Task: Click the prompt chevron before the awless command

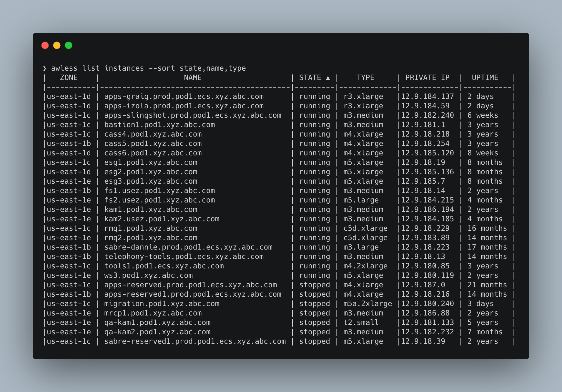Action: coord(44,68)
